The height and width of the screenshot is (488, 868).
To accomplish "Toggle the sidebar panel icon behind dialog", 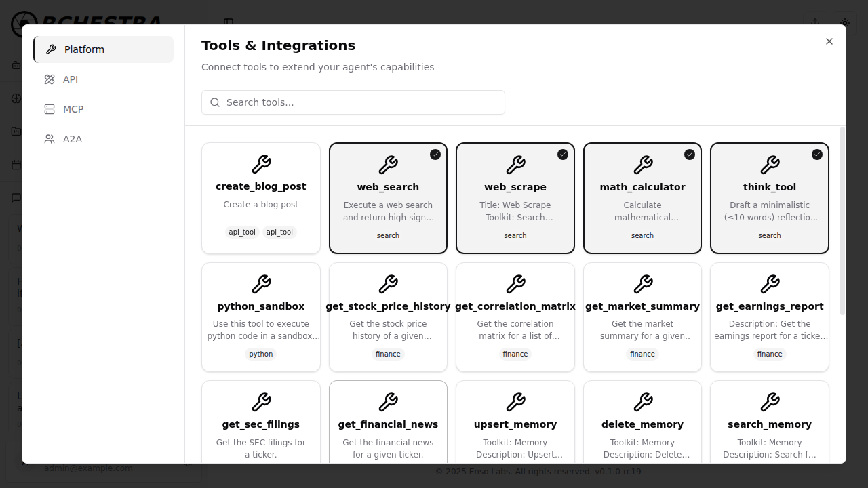I will click(x=229, y=22).
